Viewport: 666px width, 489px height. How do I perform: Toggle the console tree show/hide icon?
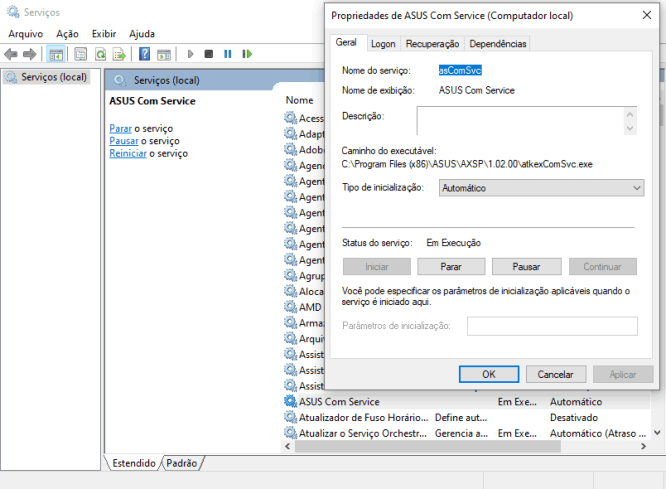click(x=56, y=54)
